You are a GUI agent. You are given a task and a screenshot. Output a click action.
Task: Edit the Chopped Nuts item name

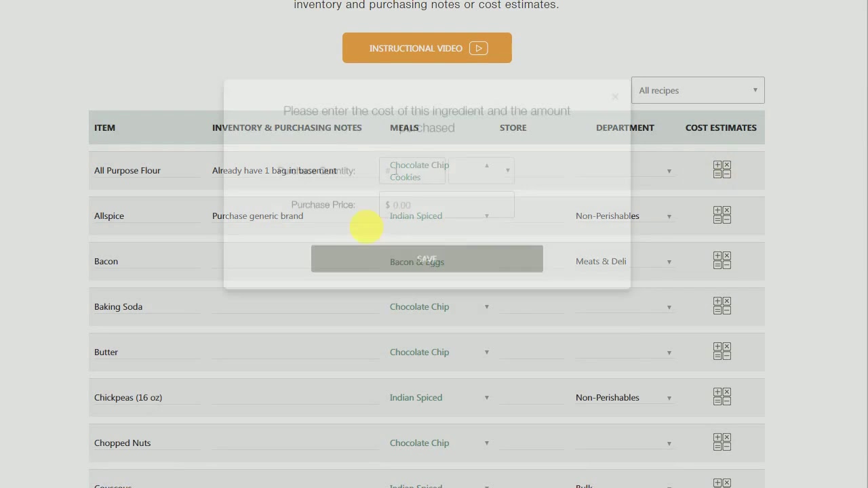click(147, 443)
